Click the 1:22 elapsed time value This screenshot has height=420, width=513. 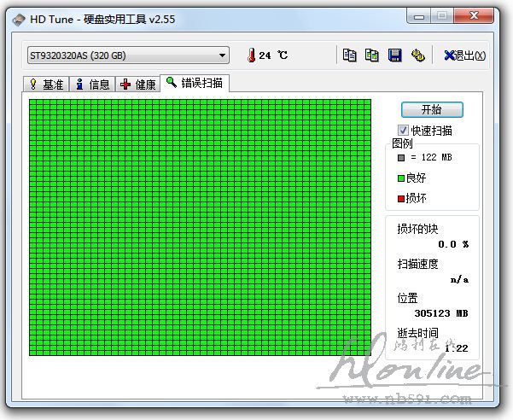coord(457,348)
